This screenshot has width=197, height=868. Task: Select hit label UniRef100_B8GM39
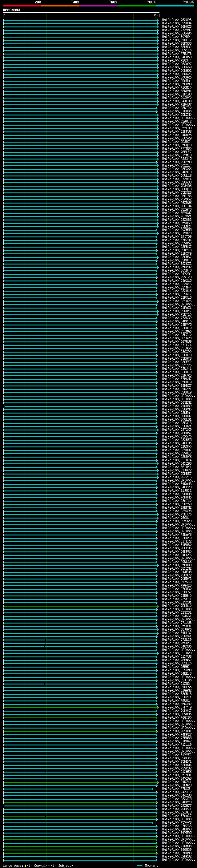177,850
